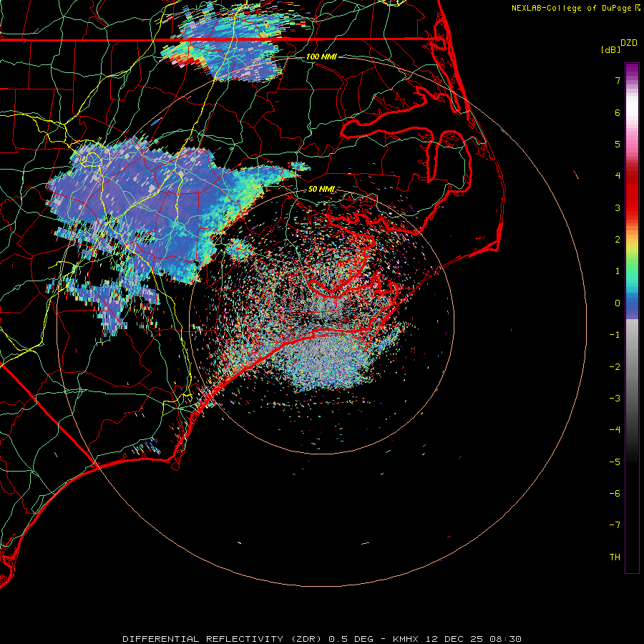Click the 12 DEC 25 date text
Viewport: 644px width, 644px height.
click(x=456, y=639)
